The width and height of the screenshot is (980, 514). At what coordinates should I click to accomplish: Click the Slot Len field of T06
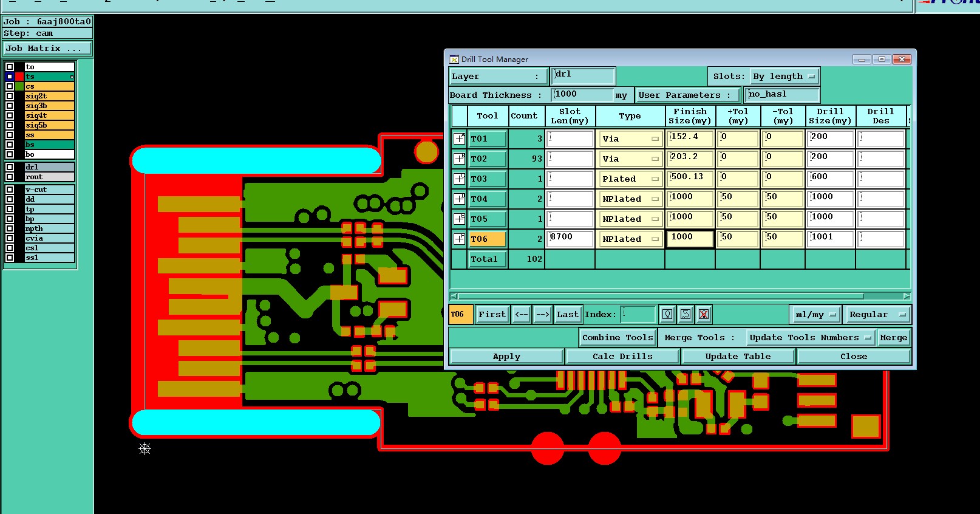pos(570,239)
